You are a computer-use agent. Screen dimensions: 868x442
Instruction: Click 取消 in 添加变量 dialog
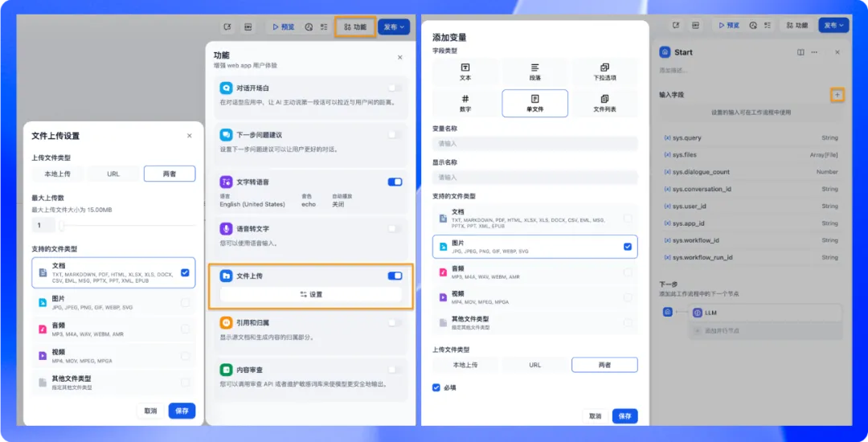pyautogui.click(x=595, y=416)
